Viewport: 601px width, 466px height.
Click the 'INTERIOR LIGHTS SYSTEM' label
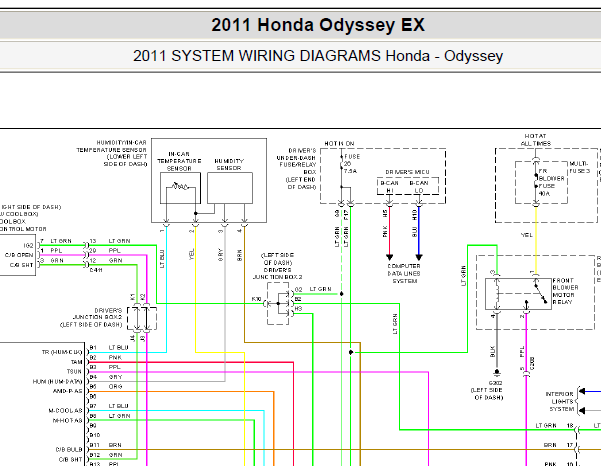coord(560,401)
